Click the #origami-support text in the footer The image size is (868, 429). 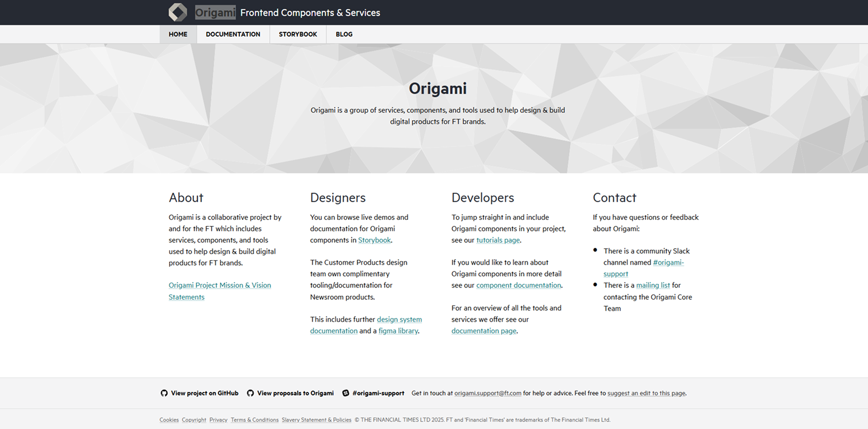click(378, 393)
